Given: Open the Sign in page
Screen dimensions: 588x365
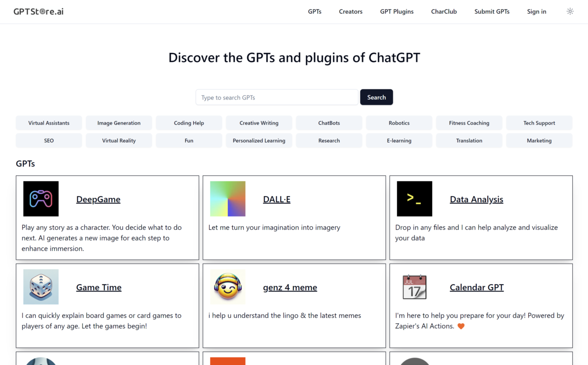Looking at the screenshot, I should click(537, 11).
